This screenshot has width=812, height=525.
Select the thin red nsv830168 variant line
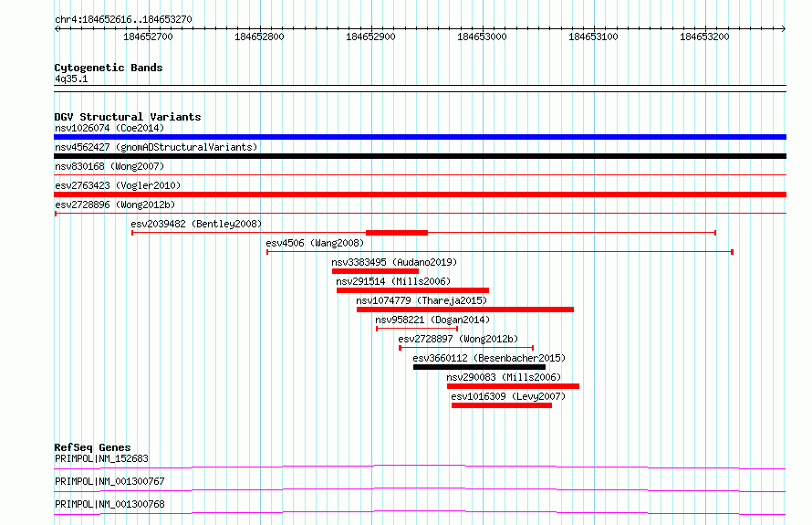(420, 175)
